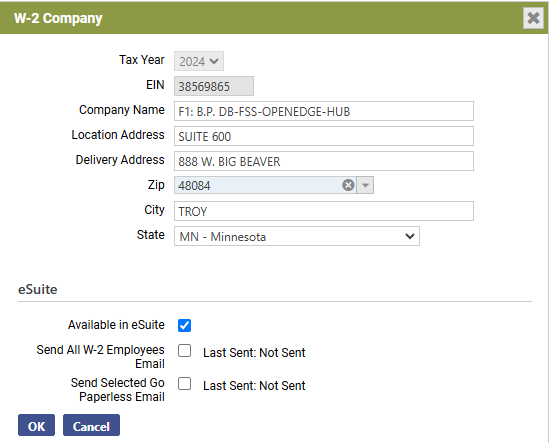Click the Cancel button
549x443 pixels.
tap(91, 425)
